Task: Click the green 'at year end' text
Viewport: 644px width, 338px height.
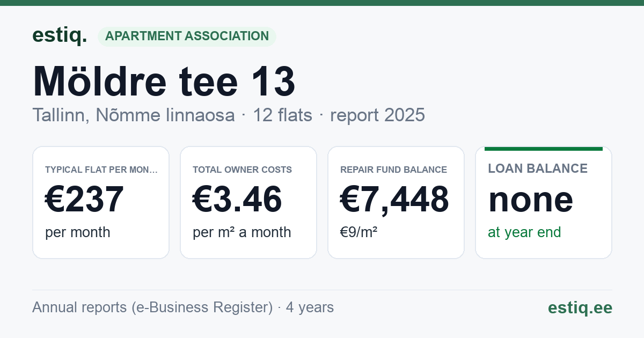Action: coord(524,232)
